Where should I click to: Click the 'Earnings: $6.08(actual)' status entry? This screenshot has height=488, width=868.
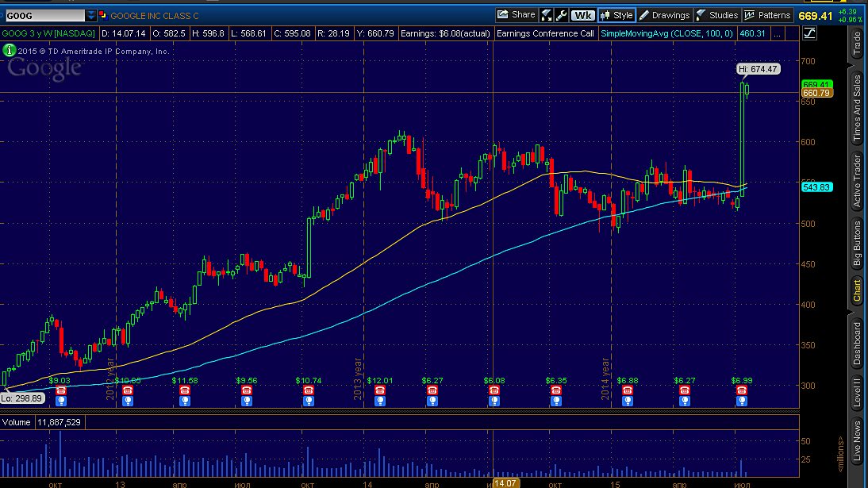(445, 34)
